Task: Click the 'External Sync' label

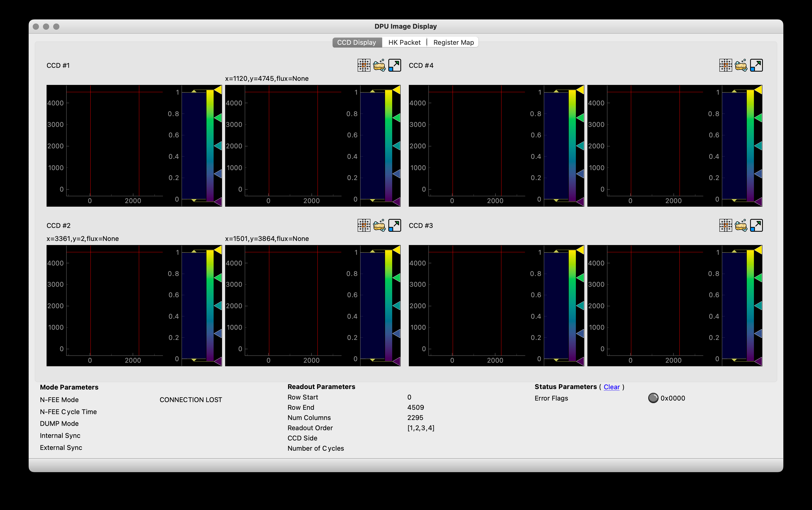Action: 61,448
